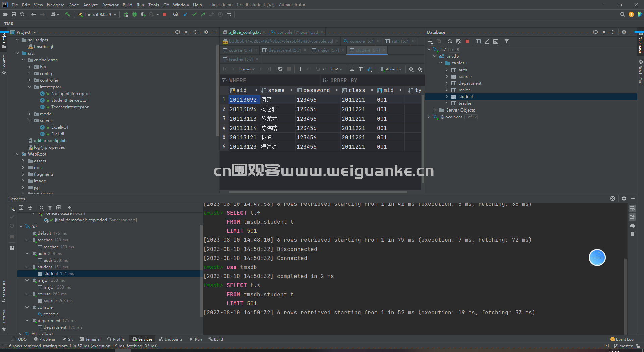Toggle the Commit side tool window
Image resolution: width=644 pixels, height=352 pixels.
4,64
